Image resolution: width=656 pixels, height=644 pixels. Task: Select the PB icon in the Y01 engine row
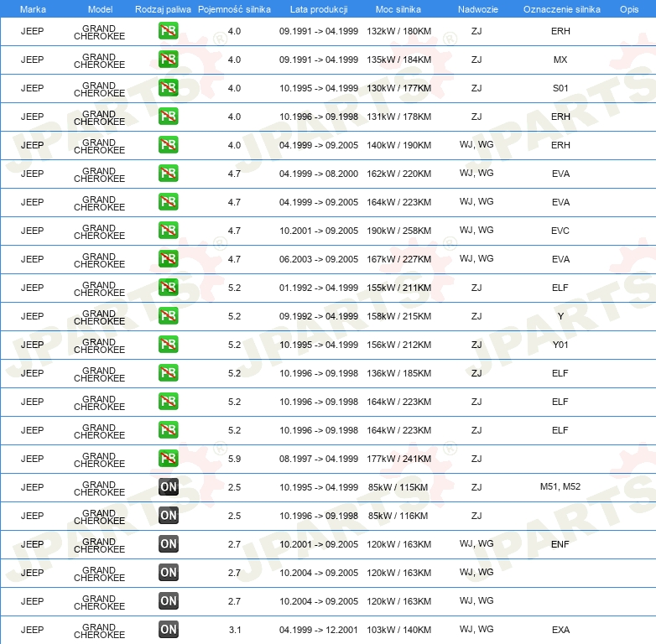(168, 345)
